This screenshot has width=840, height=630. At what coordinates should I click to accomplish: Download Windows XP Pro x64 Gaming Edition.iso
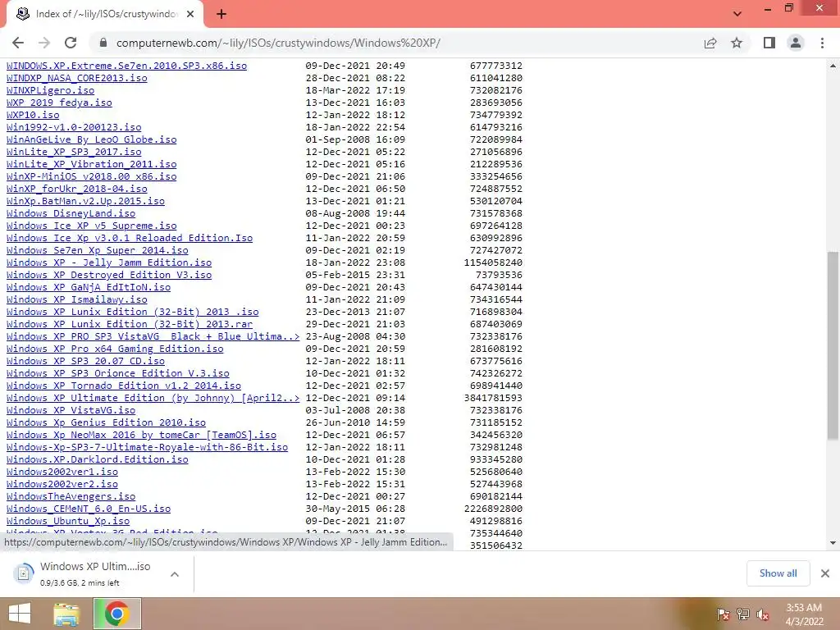115,349
